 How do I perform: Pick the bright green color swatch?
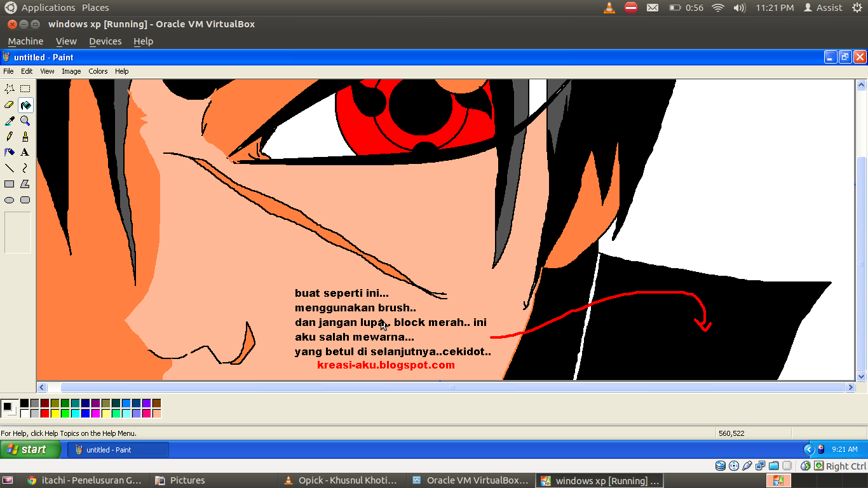[65, 414]
